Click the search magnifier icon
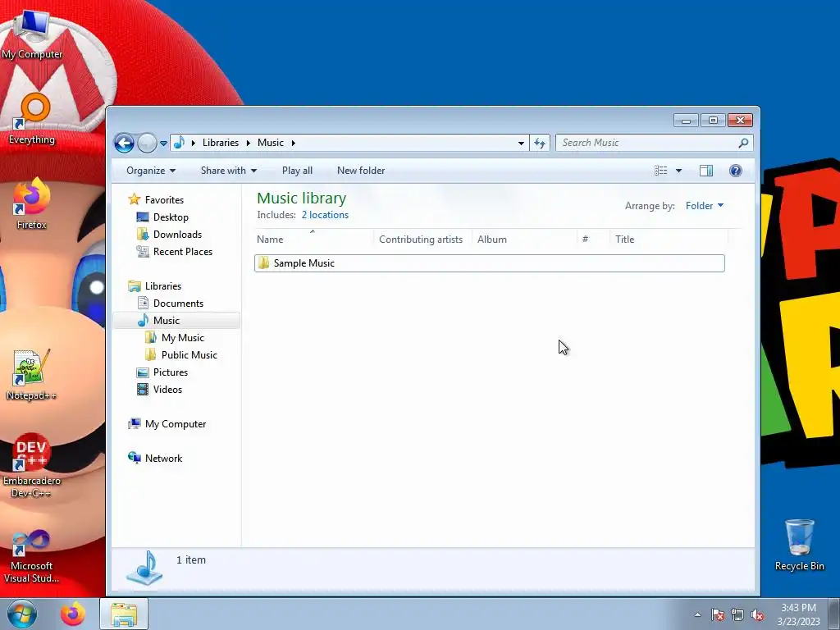 (x=743, y=143)
